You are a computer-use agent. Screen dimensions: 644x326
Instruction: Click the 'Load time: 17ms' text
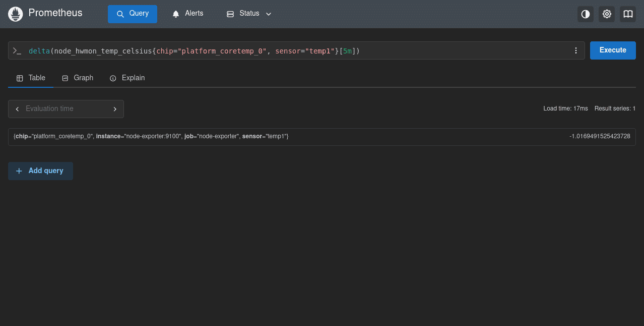pyautogui.click(x=565, y=108)
